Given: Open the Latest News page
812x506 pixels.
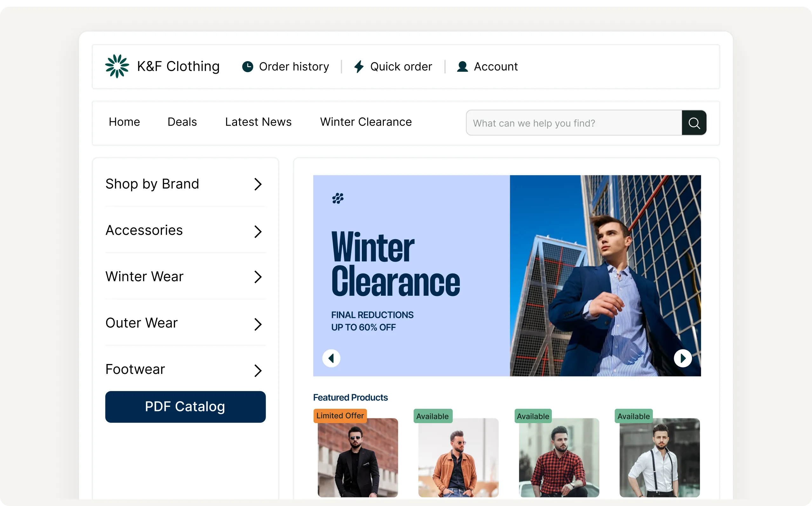Looking at the screenshot, I should click(258, 122).
